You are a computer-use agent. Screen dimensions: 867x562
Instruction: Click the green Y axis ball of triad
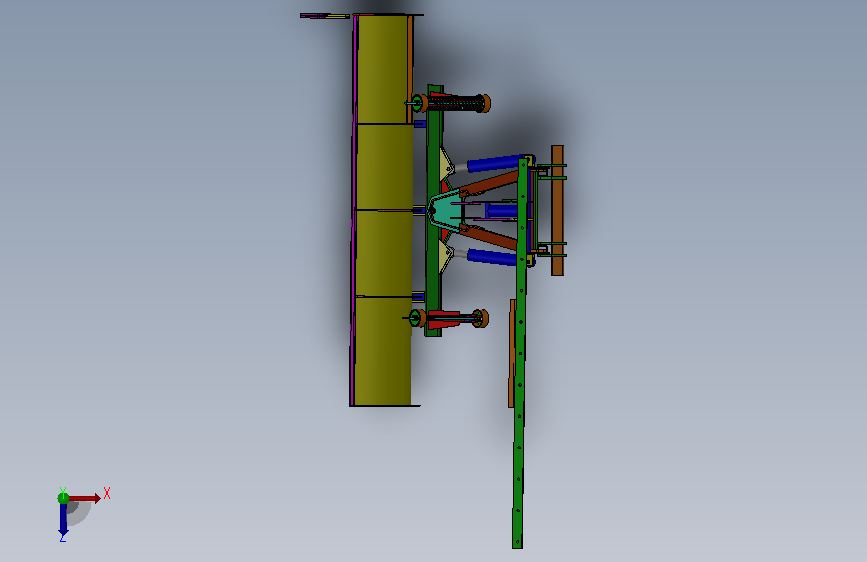[63, 498]
